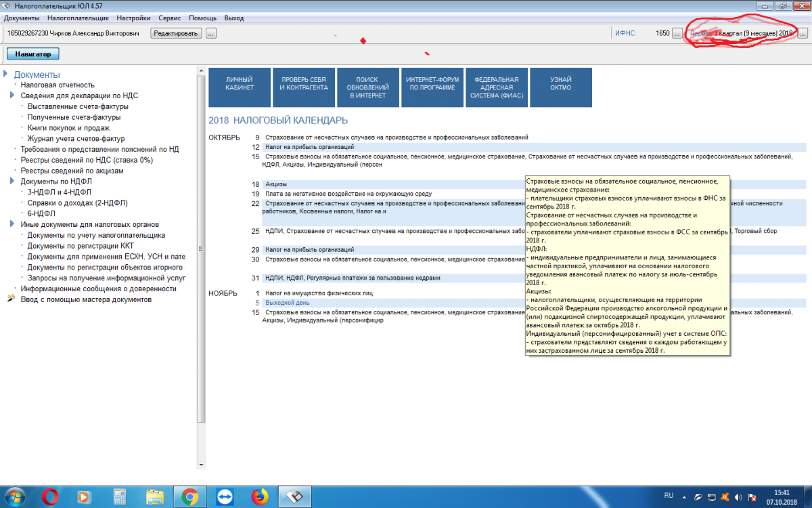The image size is (812, 508).
Task: Click the reporting period field 3 квартал 2018
Action: coord(741,33)
